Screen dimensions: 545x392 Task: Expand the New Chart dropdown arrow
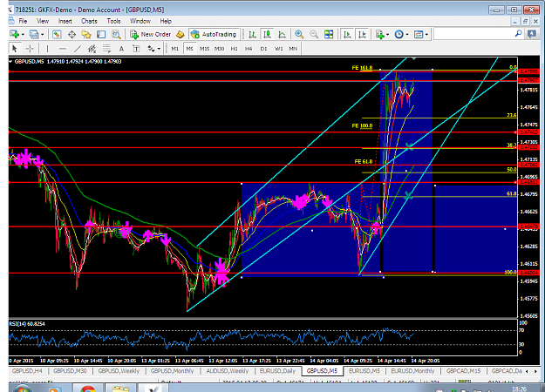tap(23, 34)
